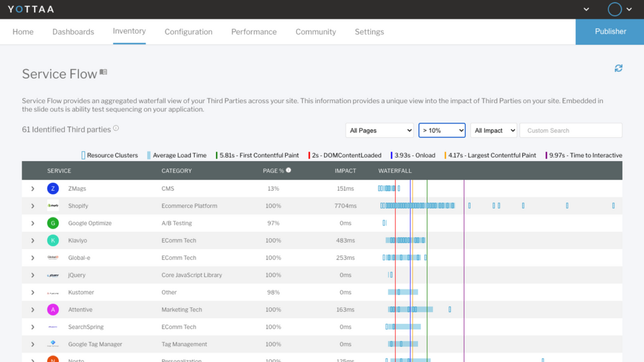
Task: Click the Service Flow page heading
Action: pyautogui.click(x=59, y=74)
